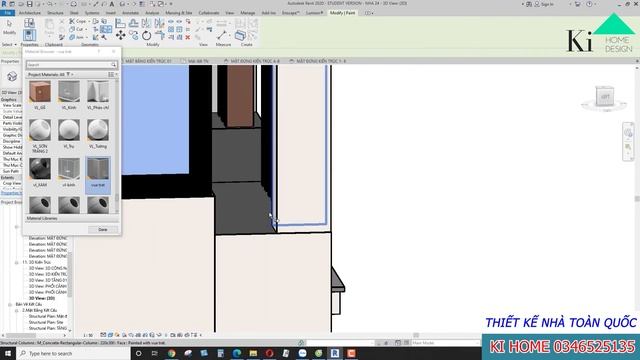Click the Move tool in Modify panel

coord(120,36)
